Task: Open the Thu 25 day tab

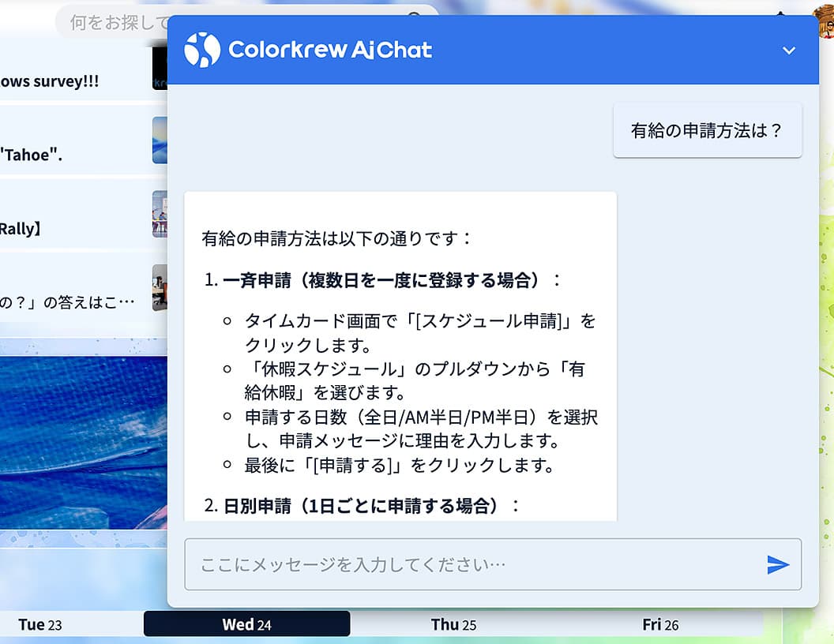Action: [453, 624]
